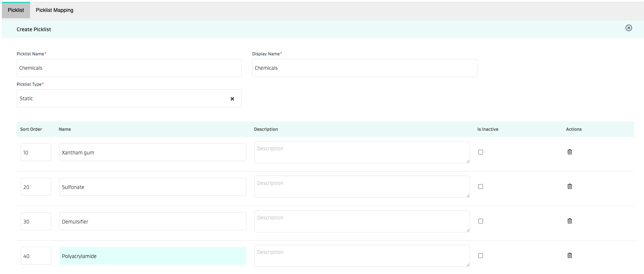Delete the Xantham gum row
Image resolution: width=644 pixels, height=274 pixels.
point(569,152)
